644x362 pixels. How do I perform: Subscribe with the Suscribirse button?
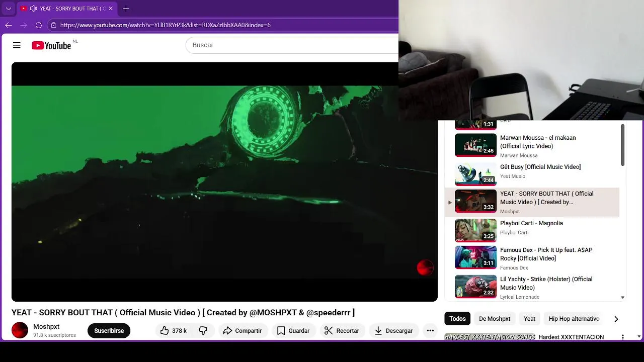[109, 330]
